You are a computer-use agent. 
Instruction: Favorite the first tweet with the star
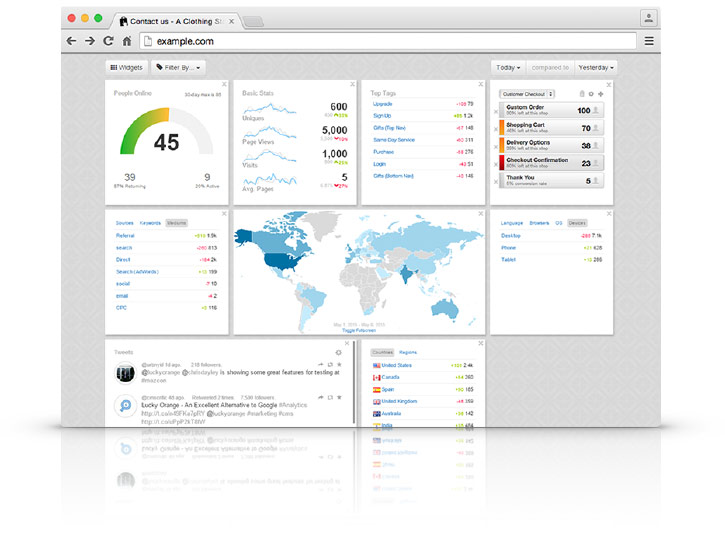point(339,365)
